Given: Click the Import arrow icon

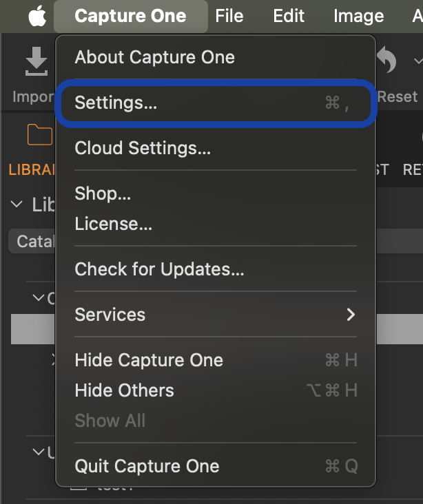Looking at the screenshot, I should click(x=37, y=61).
